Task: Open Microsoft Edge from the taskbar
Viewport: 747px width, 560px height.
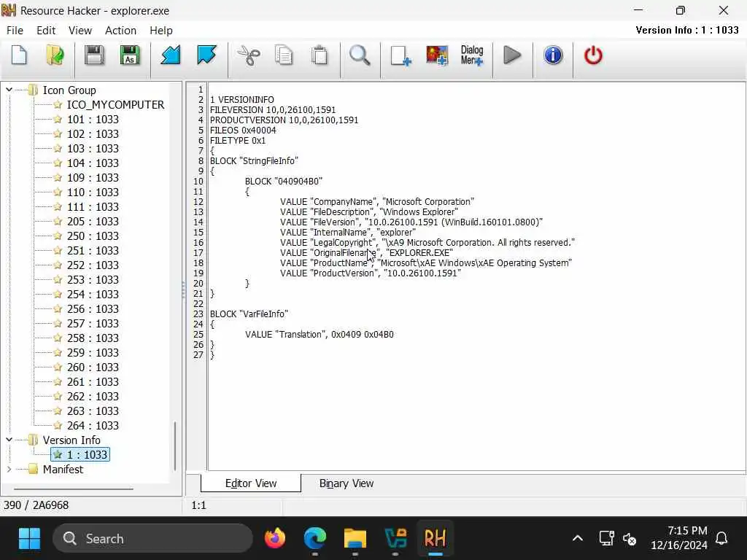Action: pos(315,539)
